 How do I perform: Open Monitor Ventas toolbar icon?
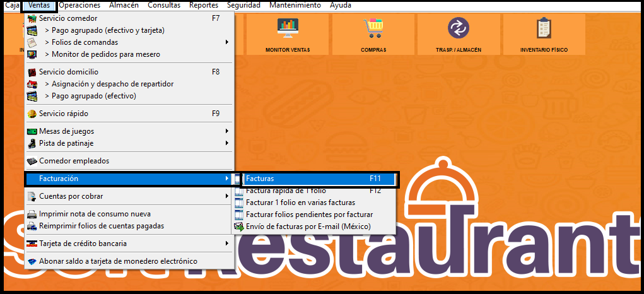click(x=288, y=28)
